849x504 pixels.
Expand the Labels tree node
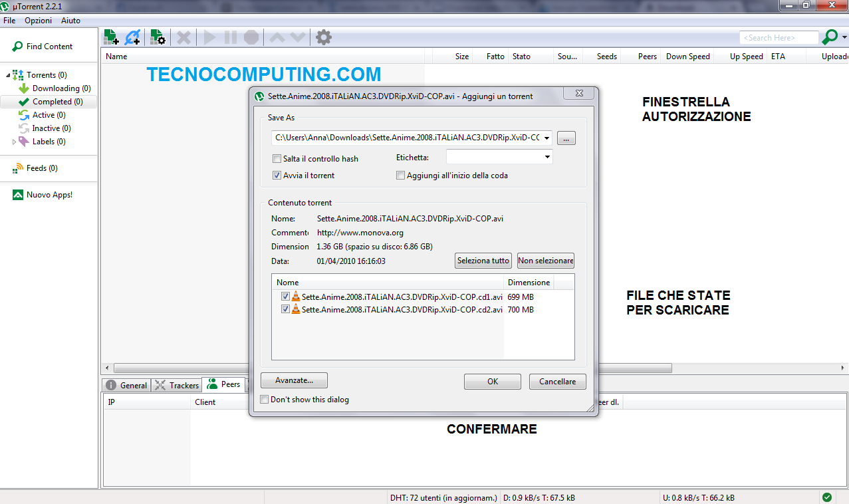point(15,142)
